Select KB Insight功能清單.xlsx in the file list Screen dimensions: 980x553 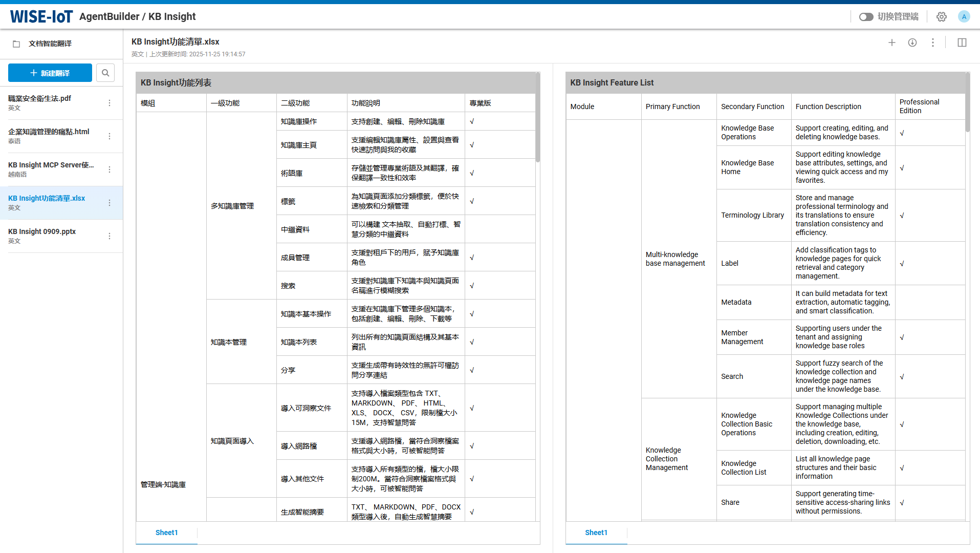47,202
